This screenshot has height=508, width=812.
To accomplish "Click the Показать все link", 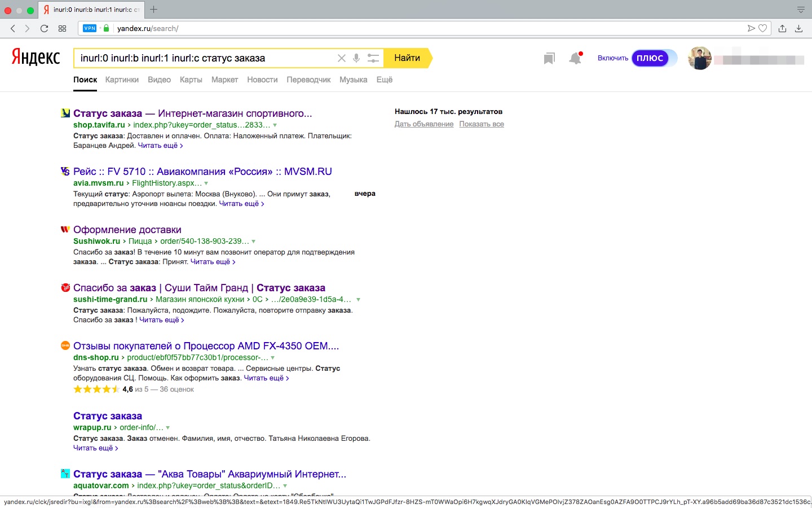I will coord(482,124).
